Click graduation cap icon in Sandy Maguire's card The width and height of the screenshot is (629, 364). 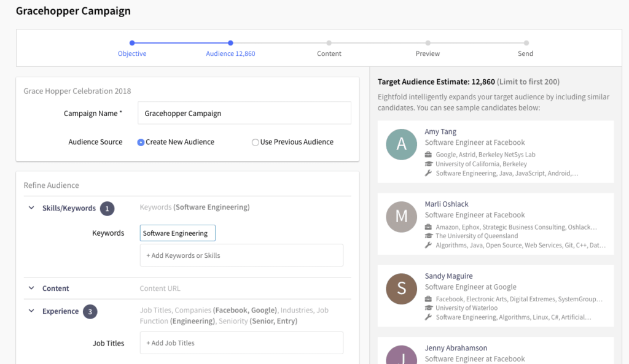(428, 308)
